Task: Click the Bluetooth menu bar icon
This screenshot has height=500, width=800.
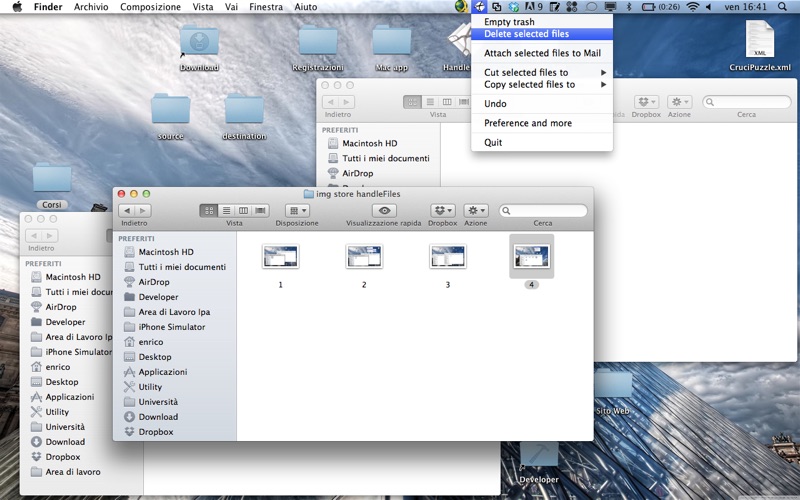Action: coord(629,7)
